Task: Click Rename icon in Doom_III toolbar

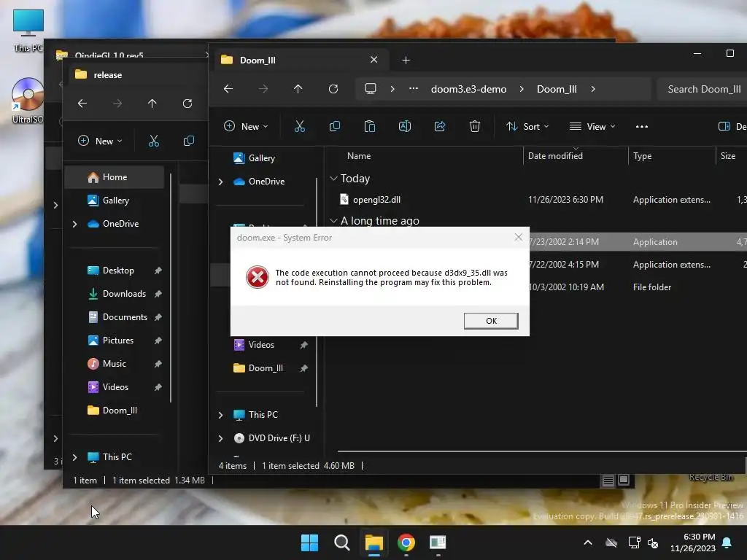Action: point(404,126)
